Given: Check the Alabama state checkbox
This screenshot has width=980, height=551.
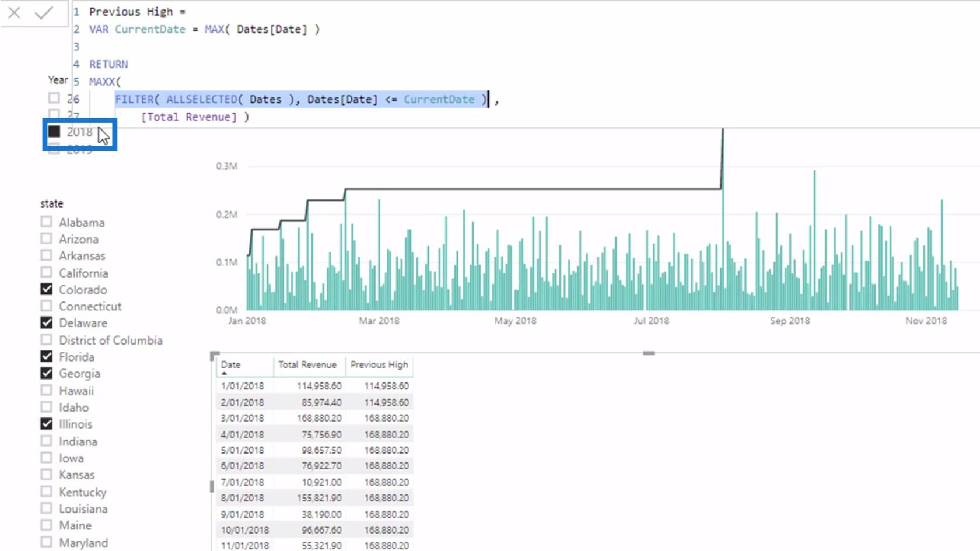Looking at the screenshot, I should (x=47, y=222).
